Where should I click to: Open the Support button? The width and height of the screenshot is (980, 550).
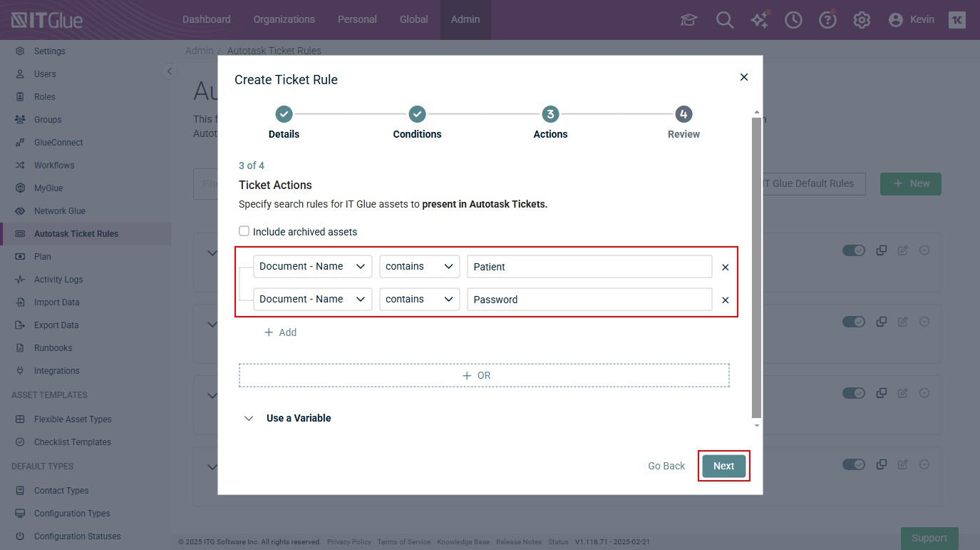click(929, 538)
